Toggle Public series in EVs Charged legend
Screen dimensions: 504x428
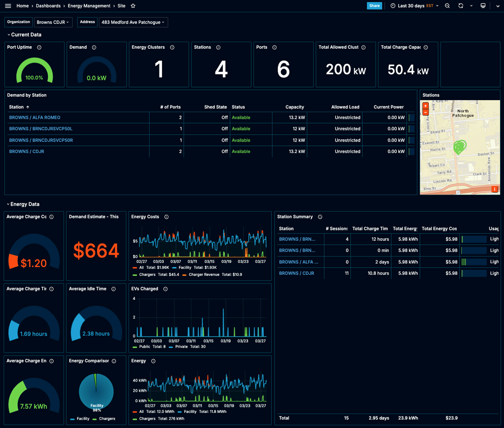tap(144, 347)
